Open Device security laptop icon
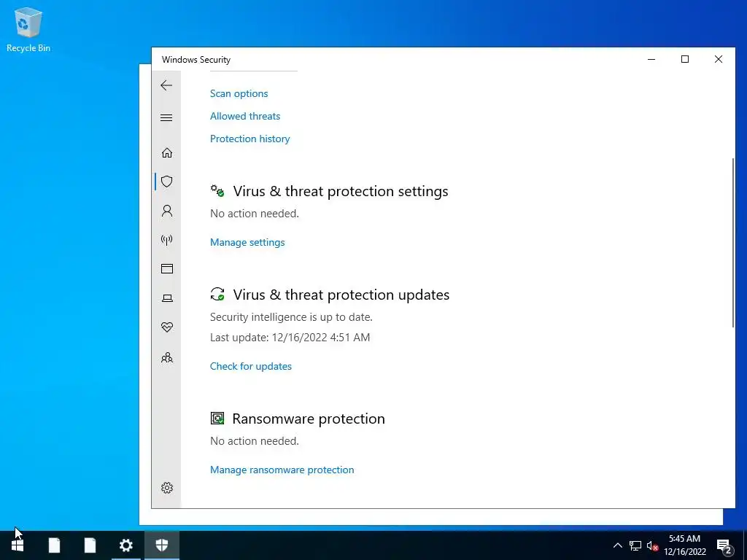Screen dimensions: 747x560 coord(167,298)
